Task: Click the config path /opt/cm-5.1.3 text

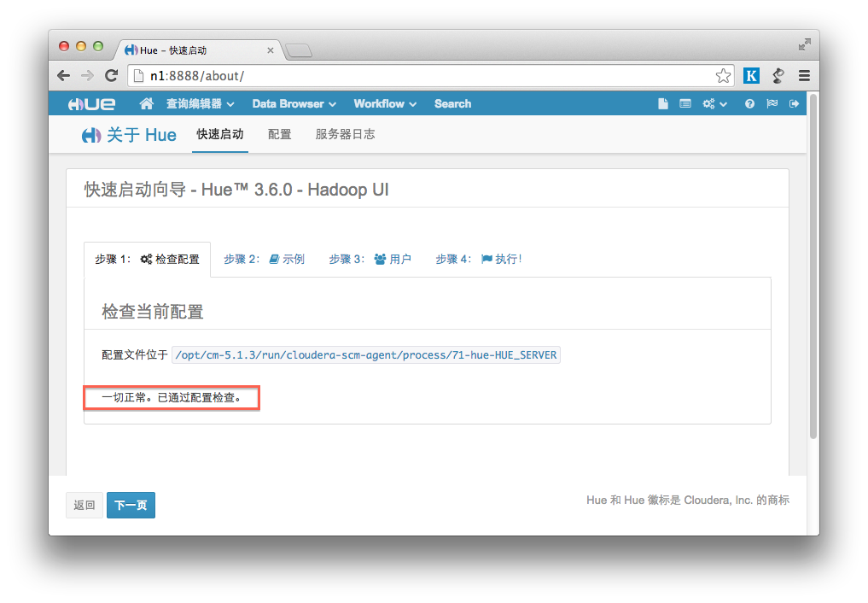Action: (x=366, y=355)
